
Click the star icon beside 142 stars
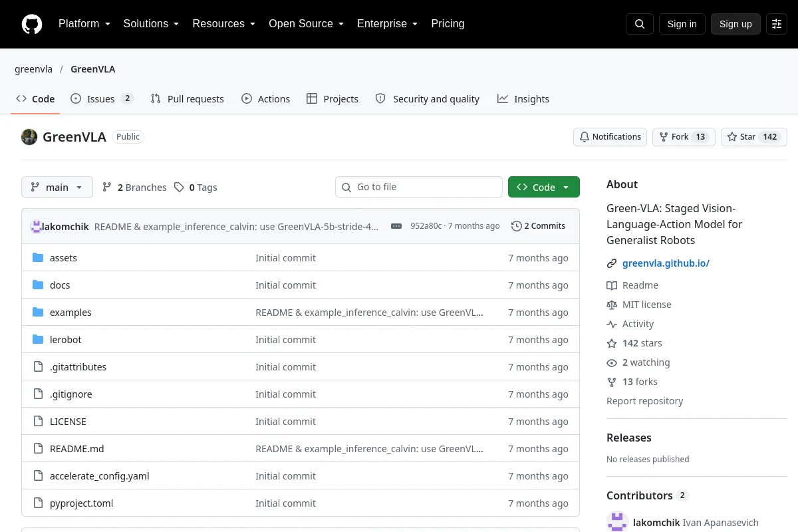coord(612,343)
